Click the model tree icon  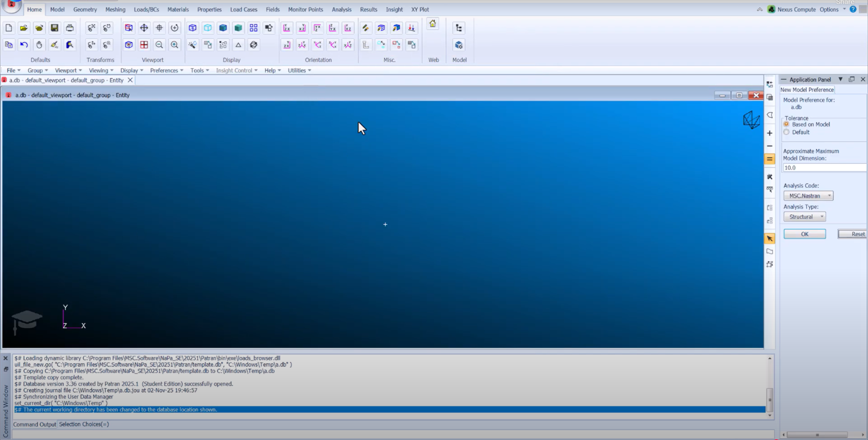tap(459, 28)
